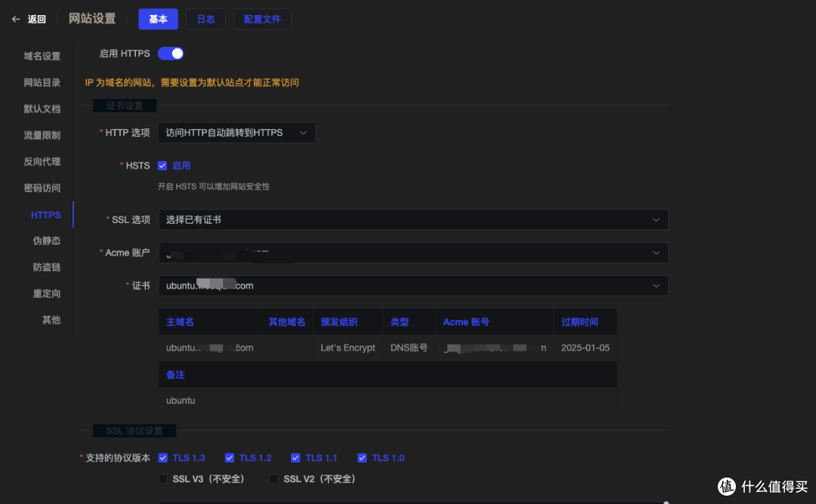The height and width of the screenshot is (504, 816).
Task: Switch to the 日志 tab
Action: click(206, 19)
